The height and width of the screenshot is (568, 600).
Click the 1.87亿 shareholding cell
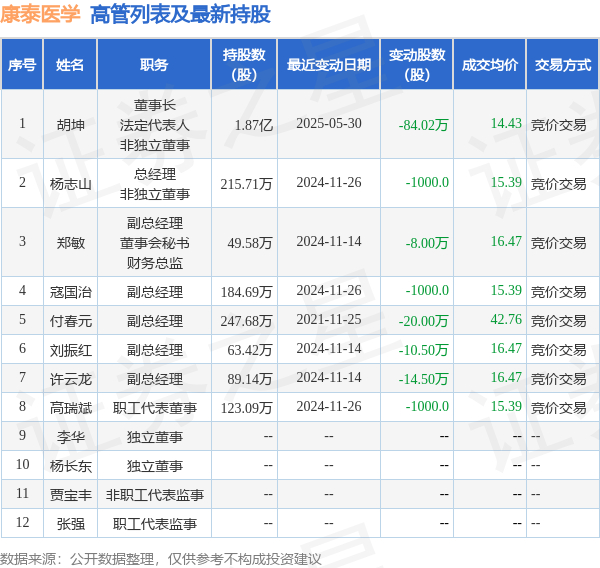click(253, 125)
